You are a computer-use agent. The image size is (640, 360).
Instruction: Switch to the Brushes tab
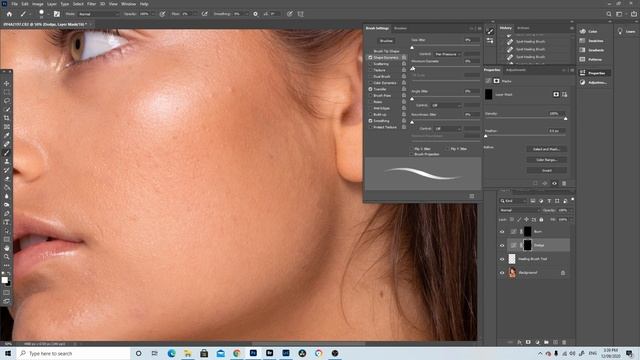400,29
